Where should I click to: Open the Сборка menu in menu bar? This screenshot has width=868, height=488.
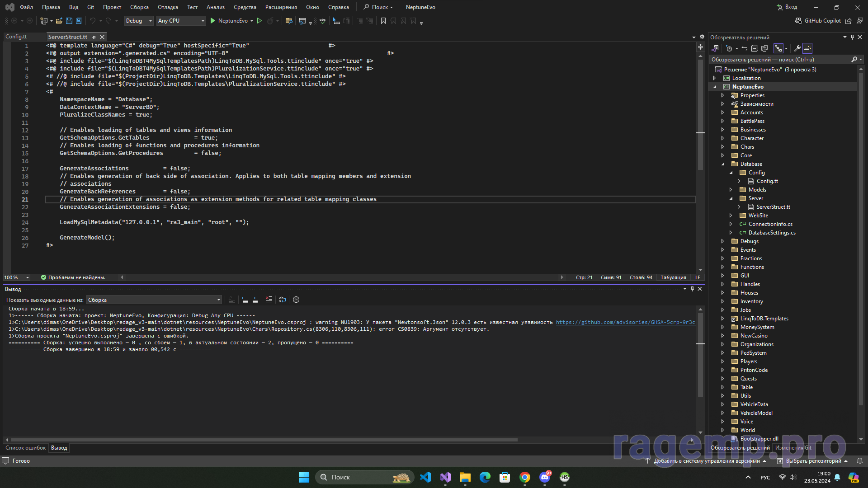point(139,7)
